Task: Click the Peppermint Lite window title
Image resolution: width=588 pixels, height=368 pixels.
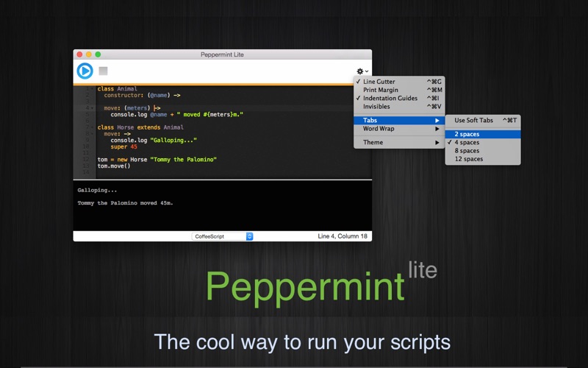Action: click(x=222, y=54)
